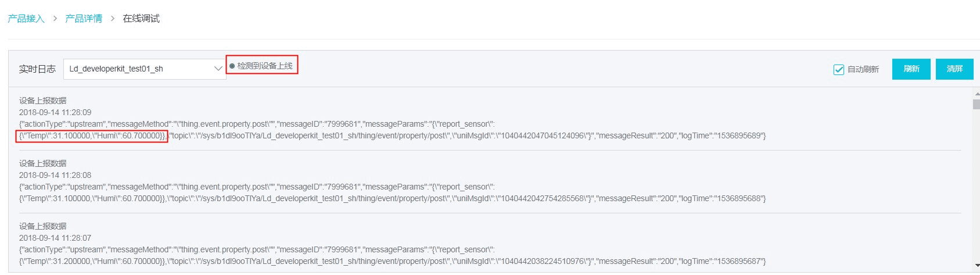
Task: Click the chevron after 产品接入 breadcrumb
Action: coord(55,19)
